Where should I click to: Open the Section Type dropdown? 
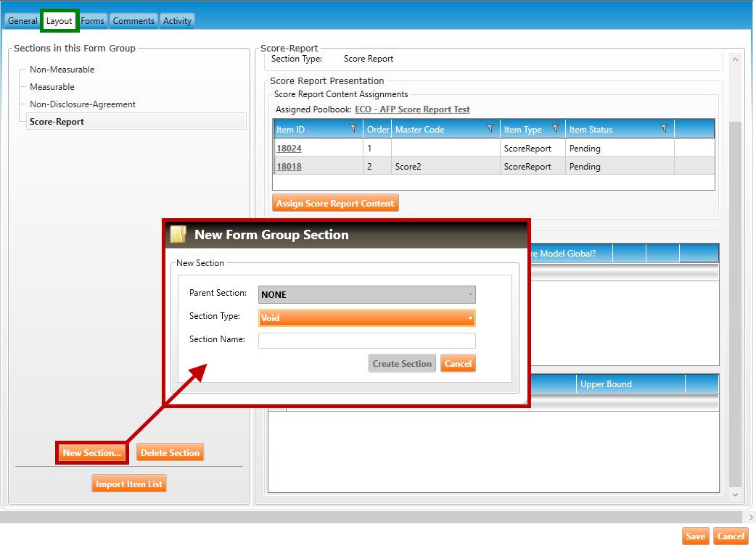tap(366, 318)
